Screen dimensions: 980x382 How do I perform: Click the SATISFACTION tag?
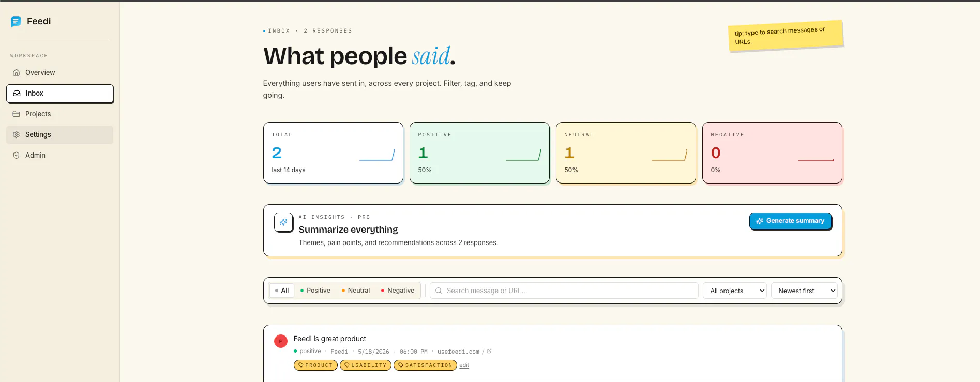pos(425,365)
